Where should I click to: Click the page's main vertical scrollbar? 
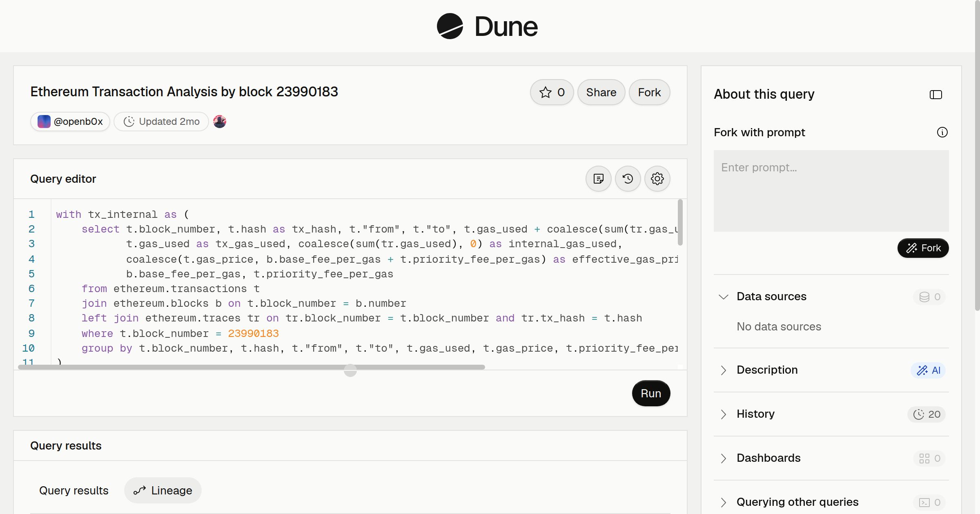point(977,155)
